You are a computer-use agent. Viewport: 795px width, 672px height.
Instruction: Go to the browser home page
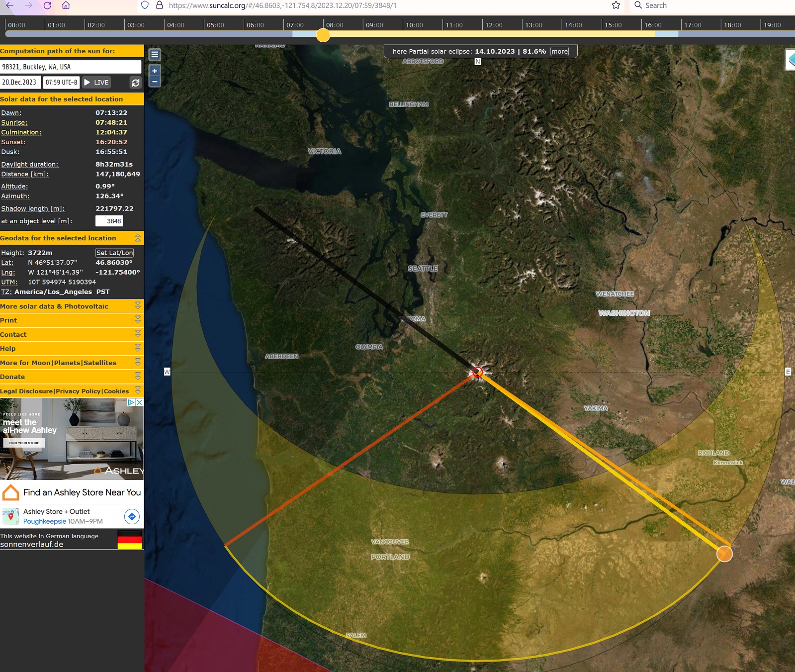click(66, 5)
